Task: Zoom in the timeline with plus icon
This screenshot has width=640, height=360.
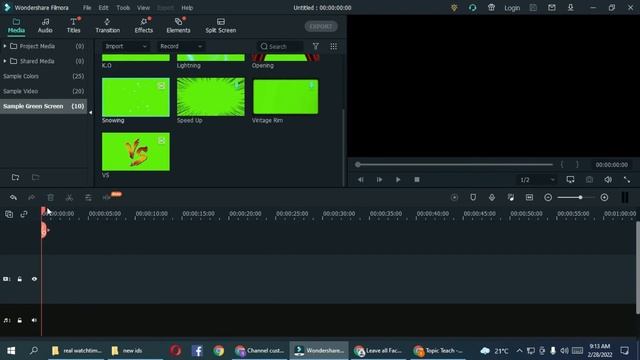Action: pyautogui.click(x=604, y=198)
